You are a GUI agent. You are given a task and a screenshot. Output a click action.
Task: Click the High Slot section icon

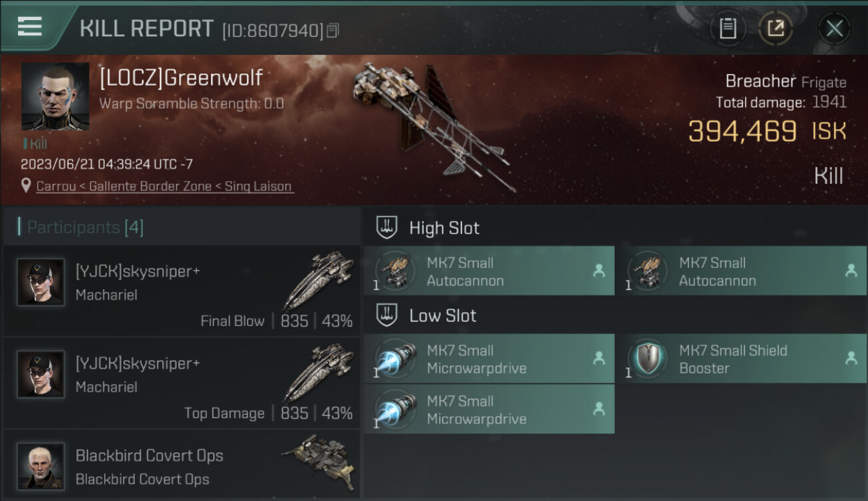(x=387, y=227)
